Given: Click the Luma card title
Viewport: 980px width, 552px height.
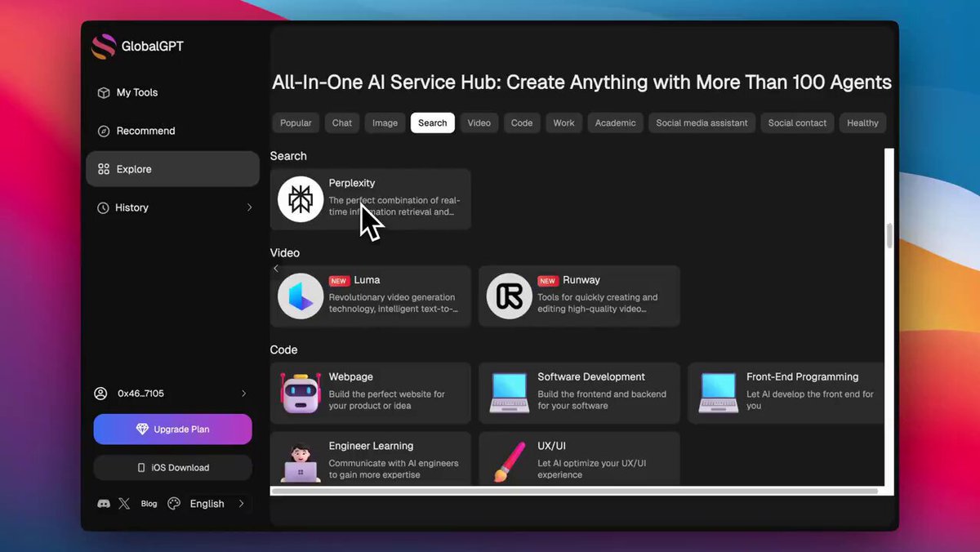Looking at the screenshot, I should click(367, 280).
